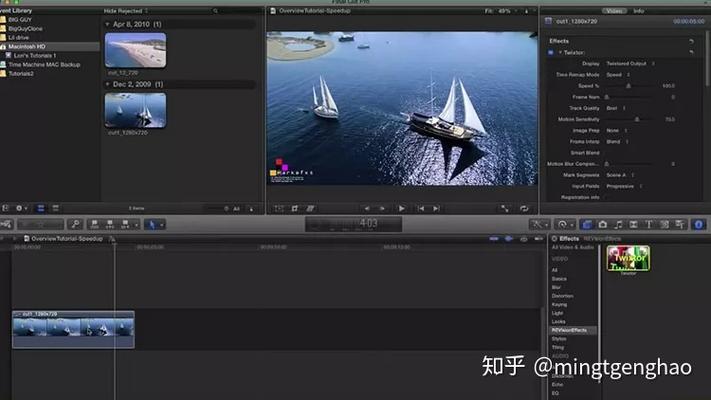The height and width of the screenshot is (400, 711).
Task: Select the Blur effects category
Action: click(556, 287)
